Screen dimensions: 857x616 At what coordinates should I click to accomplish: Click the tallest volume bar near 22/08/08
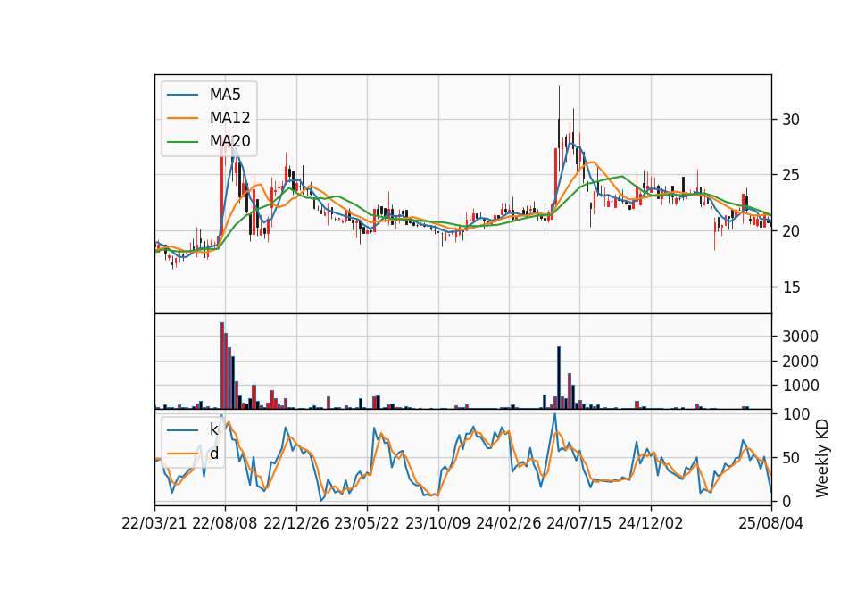222,366
